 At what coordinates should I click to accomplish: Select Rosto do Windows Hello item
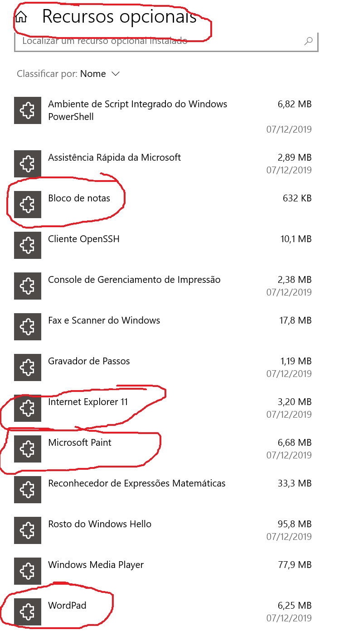pos(100,524)
